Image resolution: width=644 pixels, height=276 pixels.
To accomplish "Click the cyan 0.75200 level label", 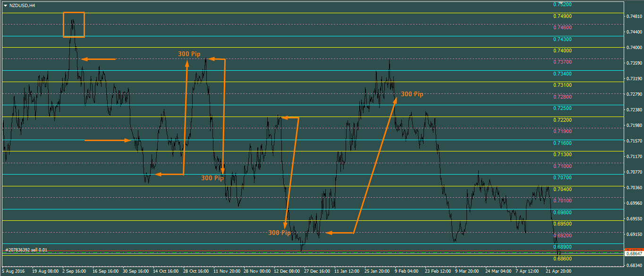I will pos(562,5).
